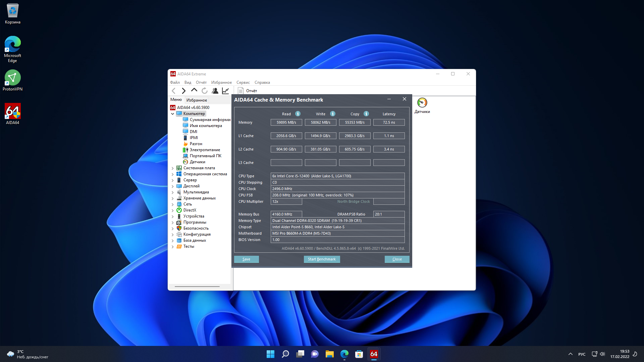Click the Save button
Screen dimensions: 644x362
(x=246, y=259)
